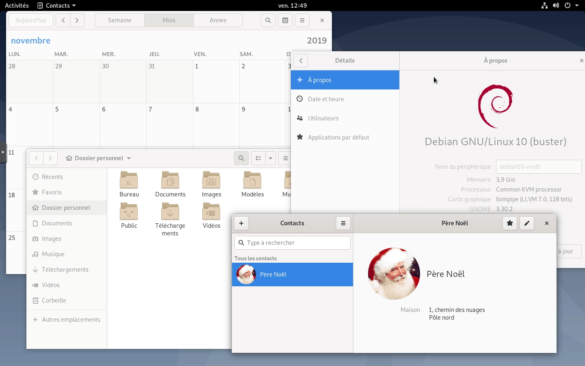The image size is (585, 366).
Task: Go forward in Files window
Action: [50, 158]
